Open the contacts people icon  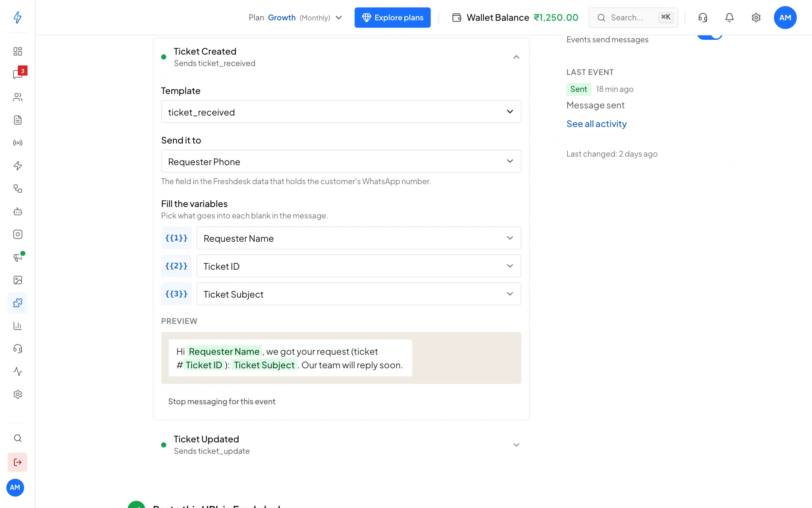[17, 97]
